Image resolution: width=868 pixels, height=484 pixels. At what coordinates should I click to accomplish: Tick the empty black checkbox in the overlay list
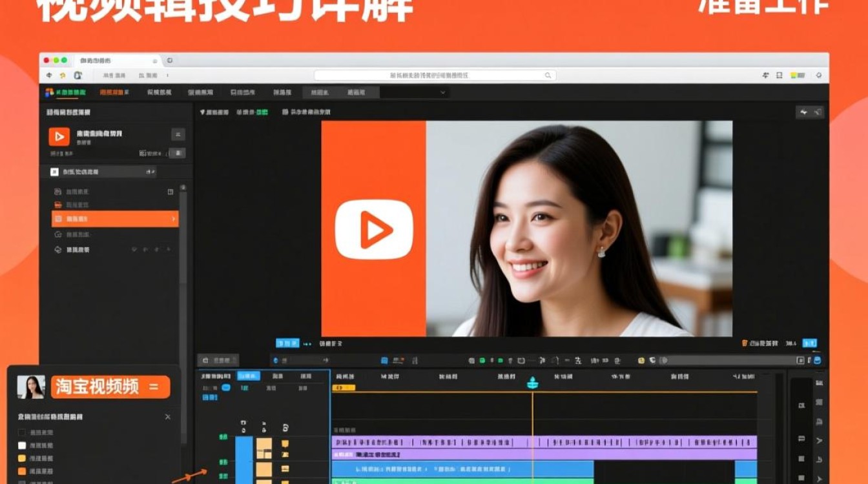point(22,432)
